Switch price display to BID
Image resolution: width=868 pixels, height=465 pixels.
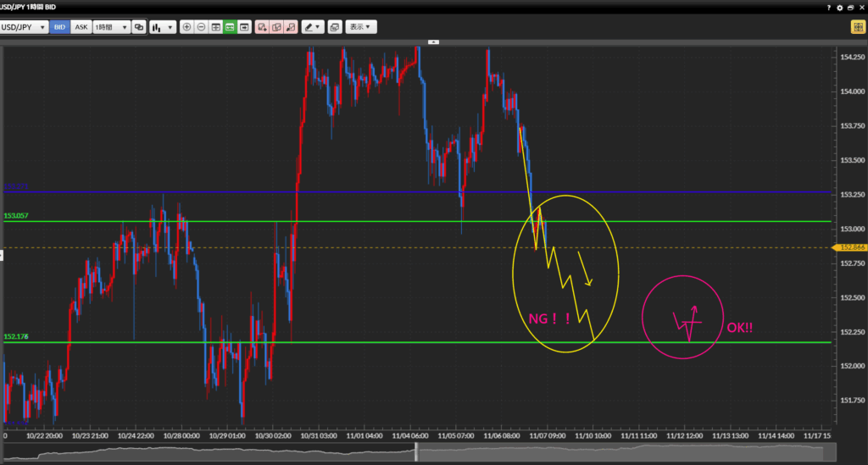click(x=59, y=27)
